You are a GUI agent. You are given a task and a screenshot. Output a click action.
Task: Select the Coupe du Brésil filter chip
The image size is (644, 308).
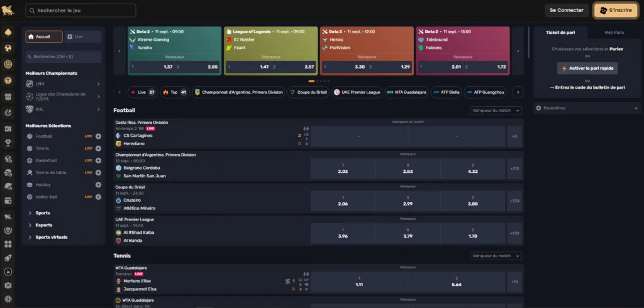[x=308, y=92]
